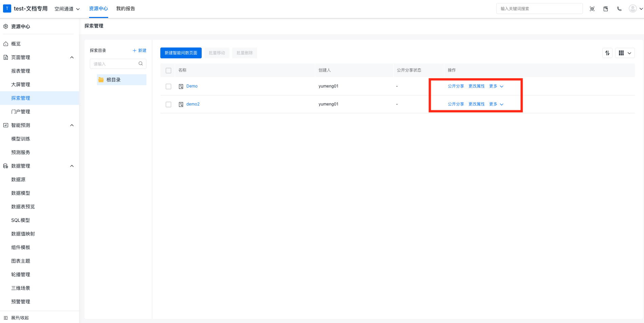The height and width of the screenshot is (323, 644).
Task: Open the user avatar menu
Action: [632, 8]
